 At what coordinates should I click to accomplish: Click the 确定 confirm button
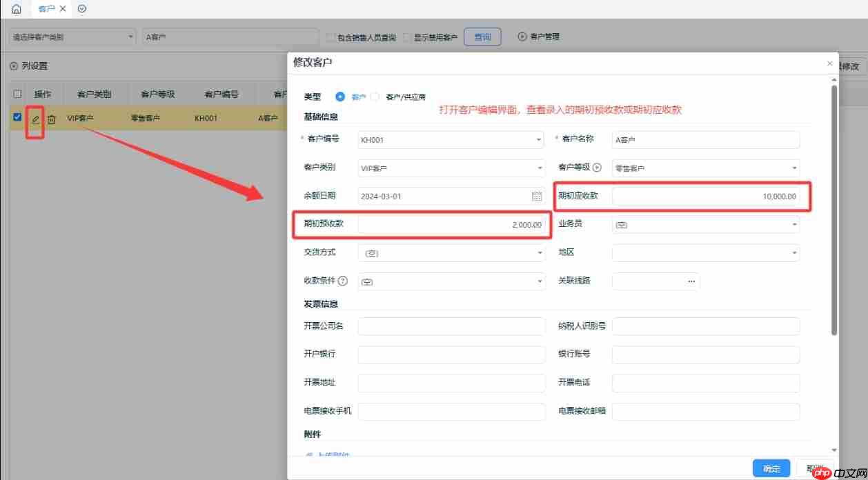771,468
